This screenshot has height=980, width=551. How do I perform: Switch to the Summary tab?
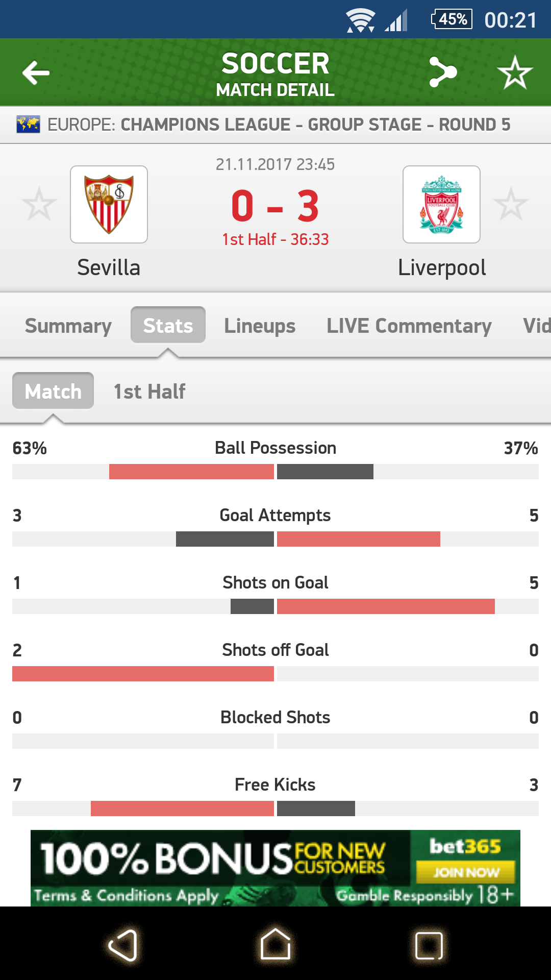tap(68, 326)
